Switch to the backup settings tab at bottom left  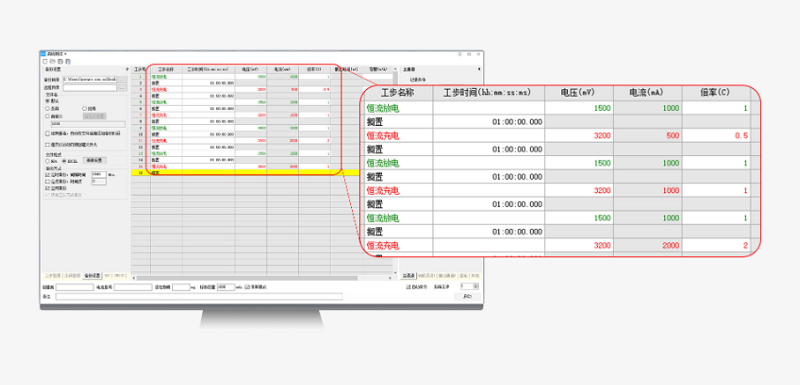point(92,275)
